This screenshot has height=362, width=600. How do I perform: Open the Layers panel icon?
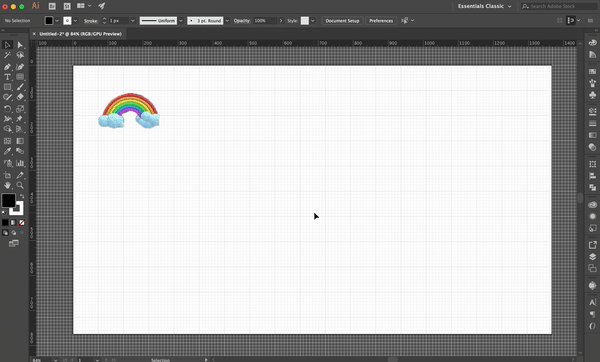592,256
